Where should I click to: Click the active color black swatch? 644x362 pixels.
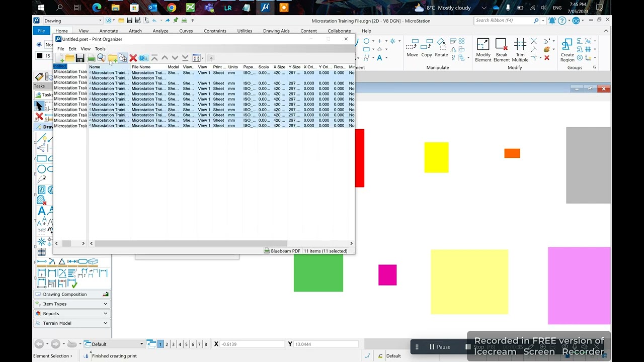click(40, 56)
